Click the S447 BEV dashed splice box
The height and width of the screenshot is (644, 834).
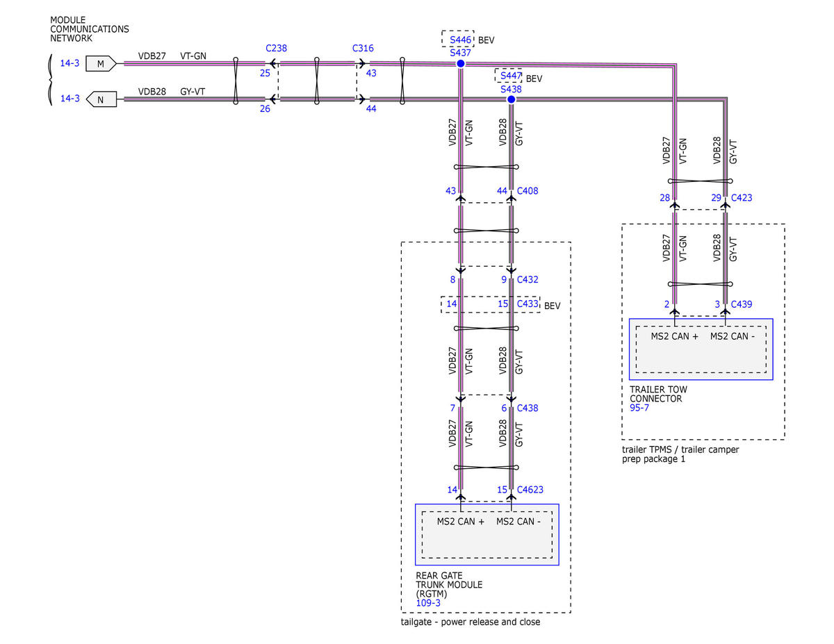508,75
